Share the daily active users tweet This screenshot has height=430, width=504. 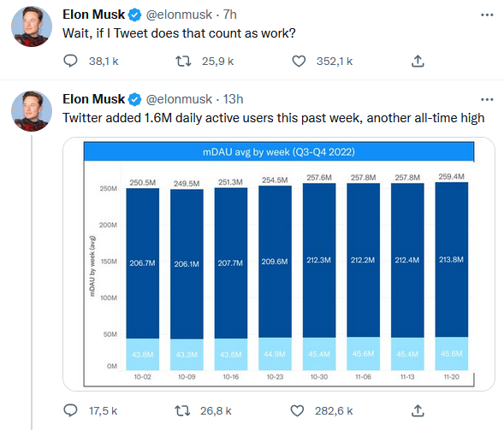418,410
